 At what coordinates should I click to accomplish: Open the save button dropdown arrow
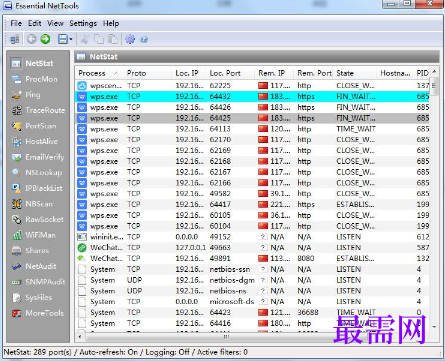[x=71, y=39]
